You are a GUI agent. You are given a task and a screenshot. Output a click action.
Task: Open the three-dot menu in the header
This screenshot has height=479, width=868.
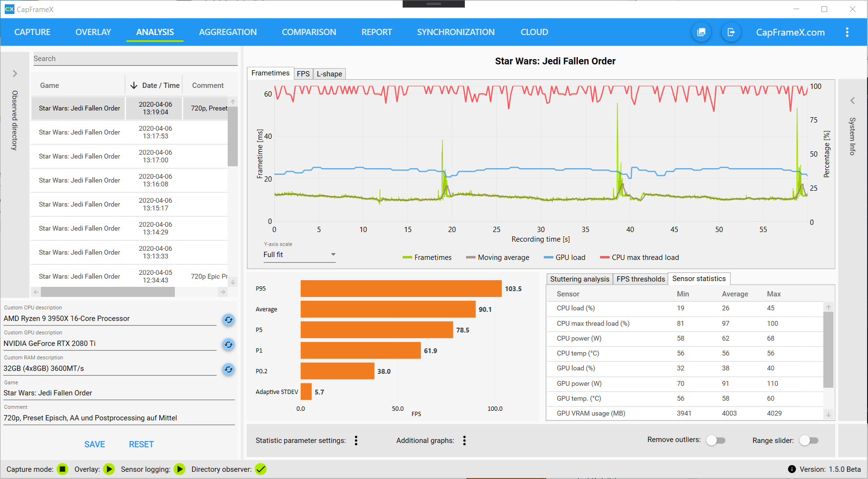point(847,32)
